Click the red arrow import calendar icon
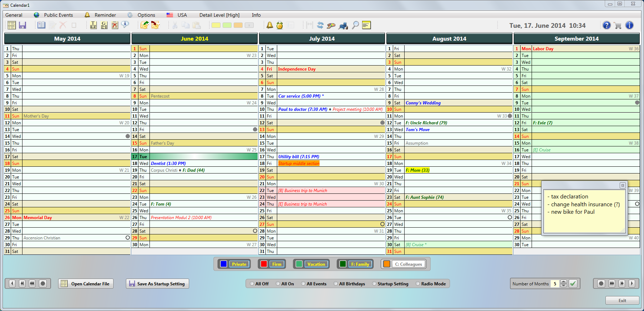This screenshot has width=644, height=311. tap(156, 25)
